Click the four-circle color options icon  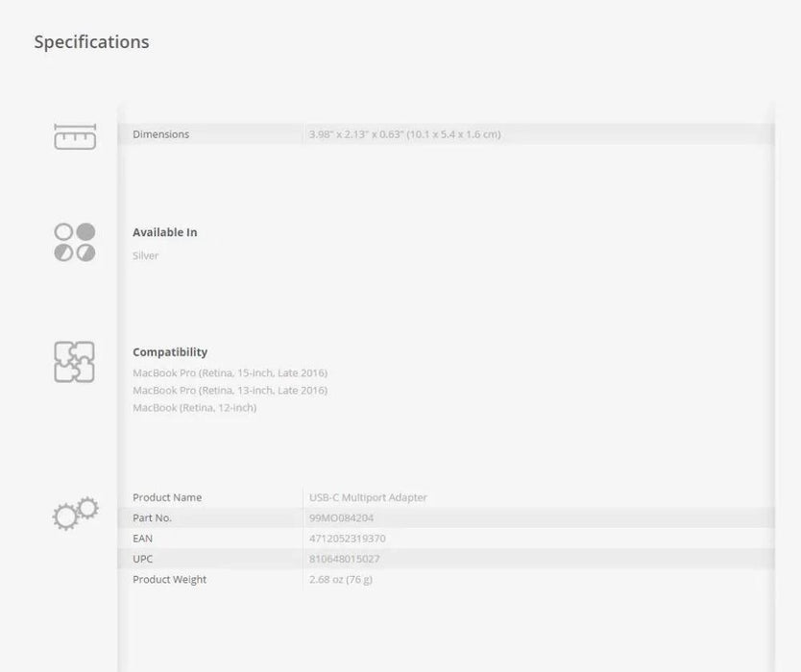tap(75, 242)
